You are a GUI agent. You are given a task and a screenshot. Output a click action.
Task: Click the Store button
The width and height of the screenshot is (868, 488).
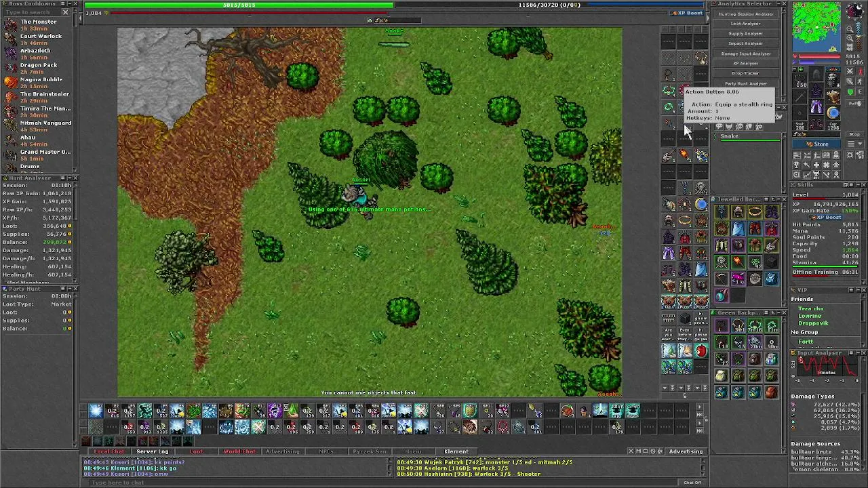point(816,144)
